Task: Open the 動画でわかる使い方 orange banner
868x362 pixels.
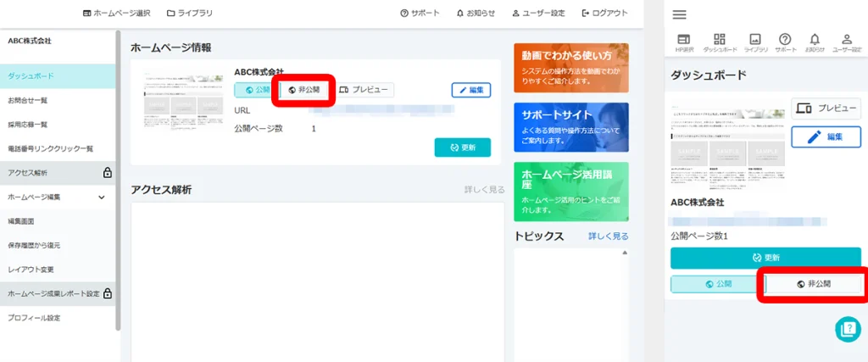Action: tap(570, 68)
